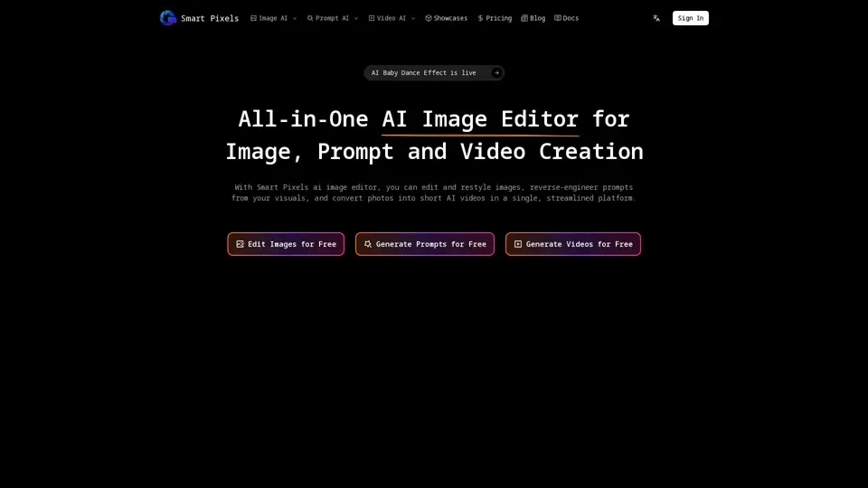Click the Blog newspaper icon

tap(524, 18)
